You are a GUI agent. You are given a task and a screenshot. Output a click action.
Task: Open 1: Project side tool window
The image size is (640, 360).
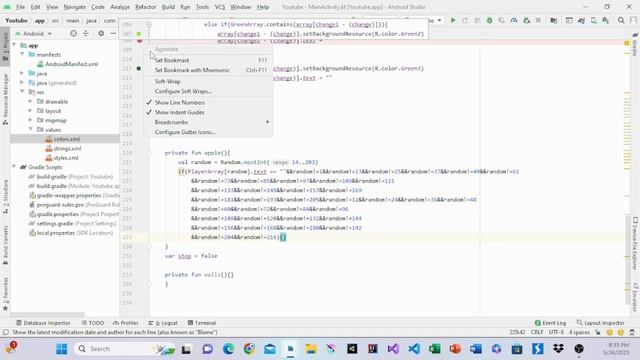click(5, 46)
